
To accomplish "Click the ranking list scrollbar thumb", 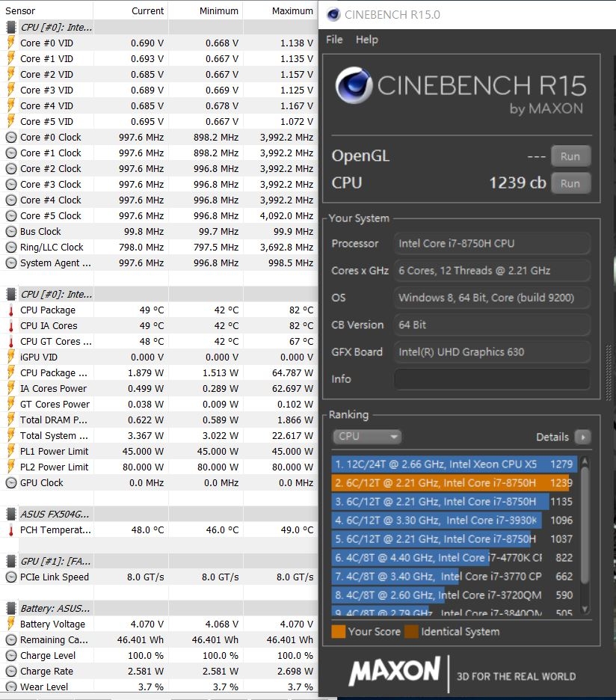I will point(585,524).
